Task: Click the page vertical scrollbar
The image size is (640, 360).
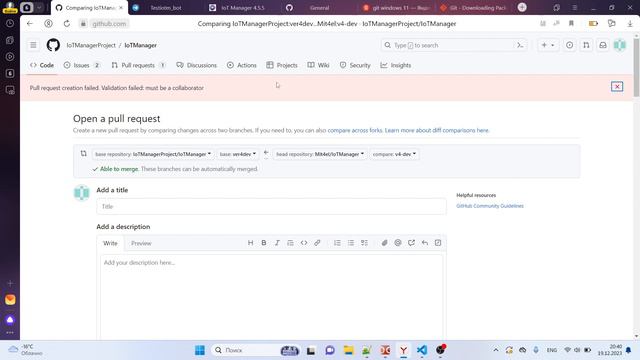Action: click(636, 68)
